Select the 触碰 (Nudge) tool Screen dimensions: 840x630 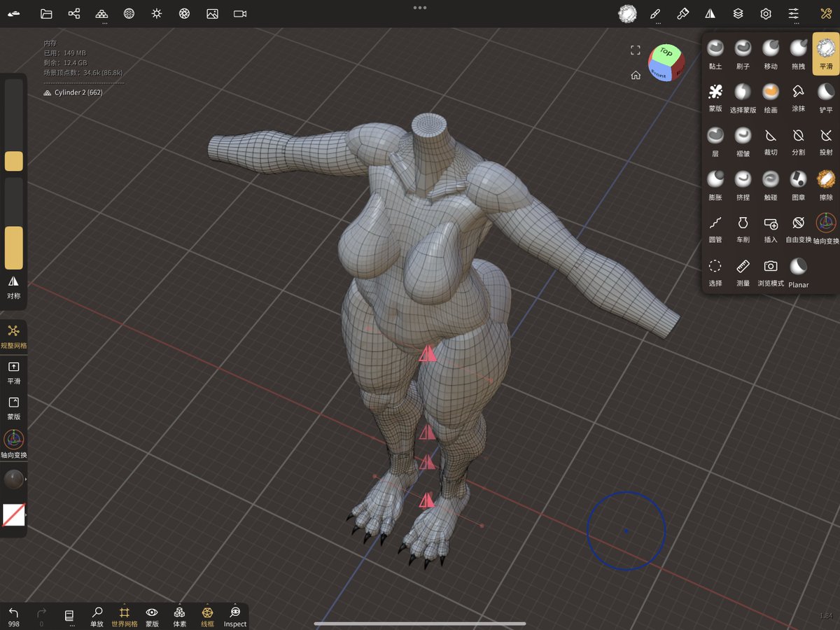pyautogui.click(x=771, y=185)
